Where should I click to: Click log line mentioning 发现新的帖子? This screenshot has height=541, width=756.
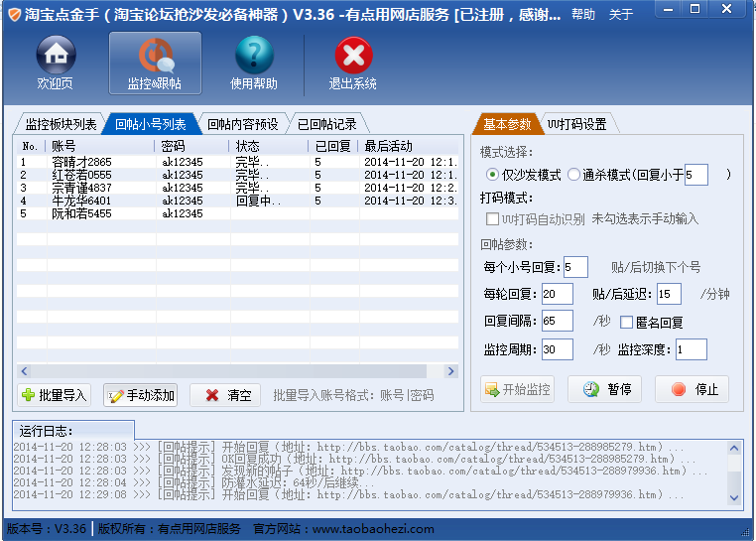pyautogui.click(x=360, y=472)
